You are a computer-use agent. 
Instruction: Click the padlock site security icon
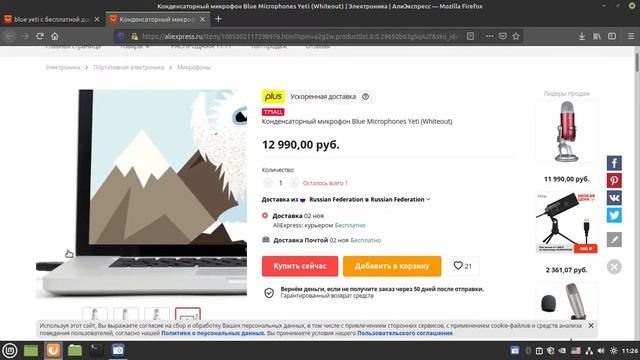[x=134, y=37]
